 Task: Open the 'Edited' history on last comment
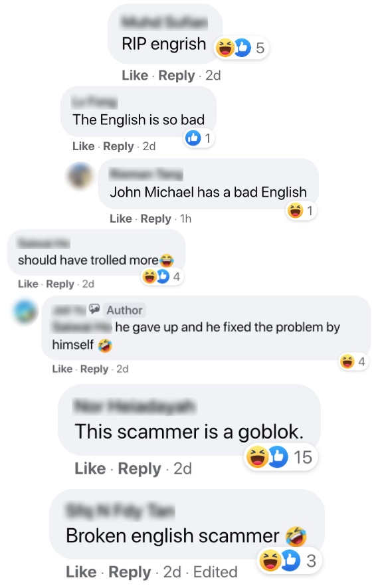[x=215, y=572]
